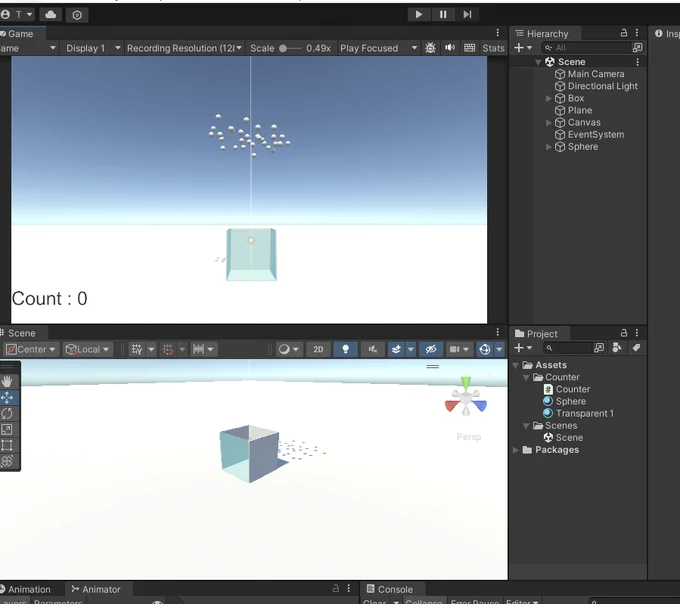This screenshot has height=604, width=680.
Task: Switch to the Hierarchy tab
Action: pos(547,34)
